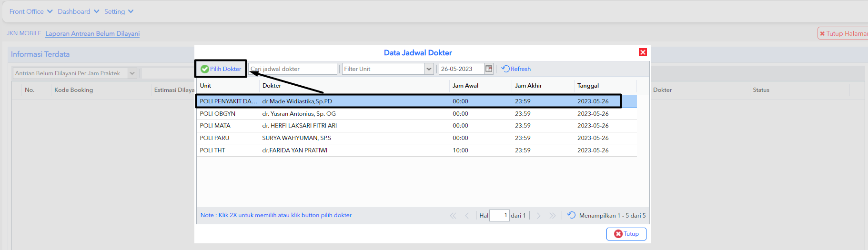Screen dimensions: 868x250
Task: Expand the Dashboard chevron arrow
Action: 97,11
